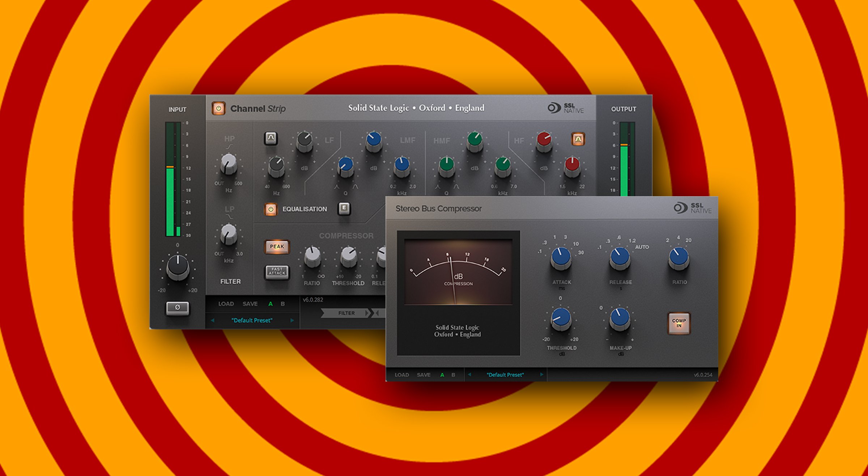This screenshot has height=476, width=868.
Task: Click the SSL Native logo in Bus Compressor
Action: (x=693, y=208)
